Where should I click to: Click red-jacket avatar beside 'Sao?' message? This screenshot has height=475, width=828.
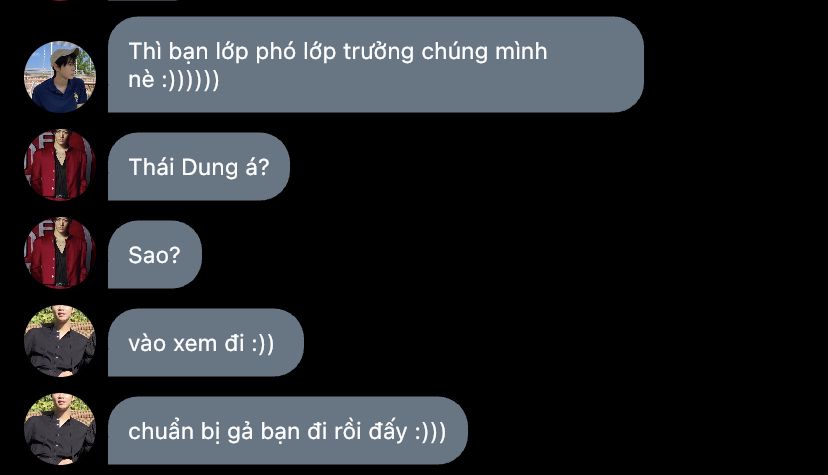tap(60, 253)
